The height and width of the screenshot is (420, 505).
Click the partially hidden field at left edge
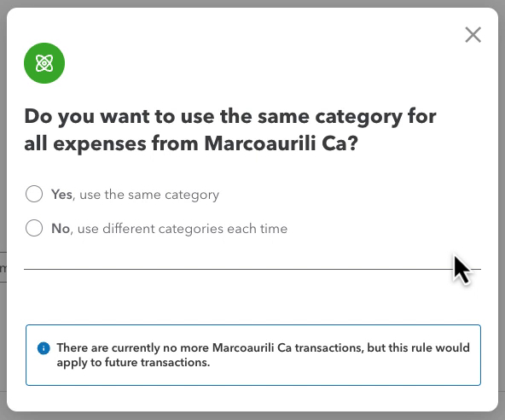(x=3, y=267)
